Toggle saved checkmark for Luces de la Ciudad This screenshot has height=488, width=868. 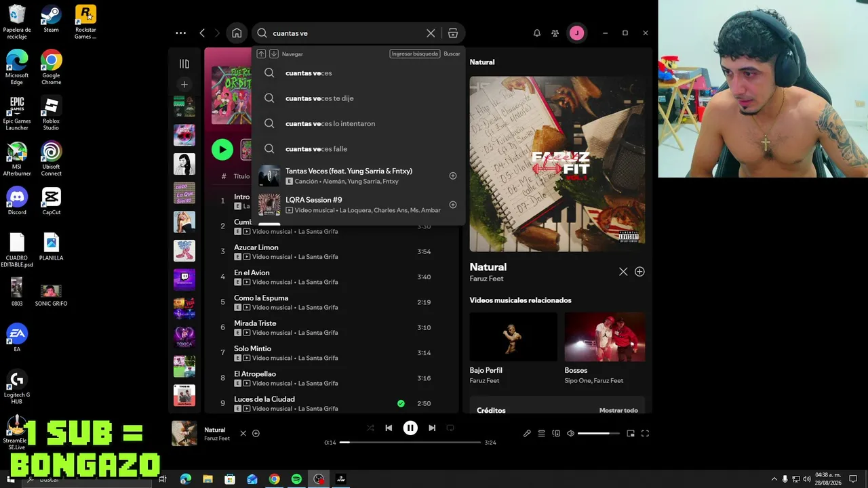[401, 403]
